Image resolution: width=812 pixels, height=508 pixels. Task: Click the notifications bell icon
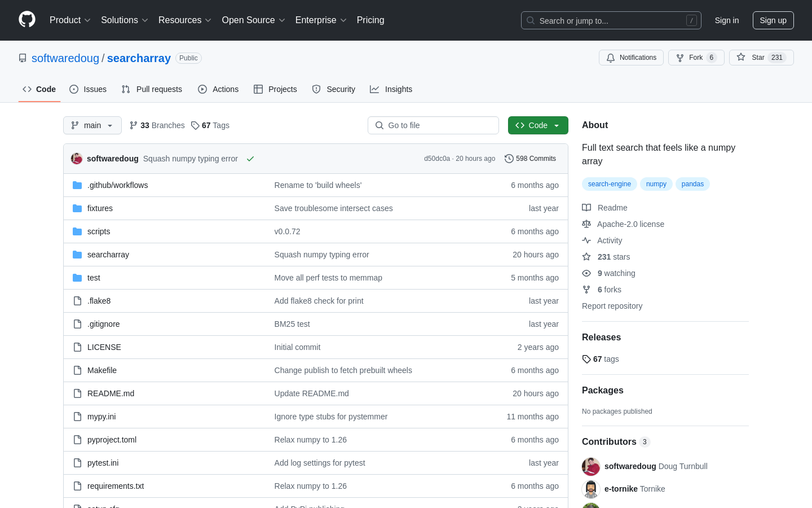[x=611, y=58]
